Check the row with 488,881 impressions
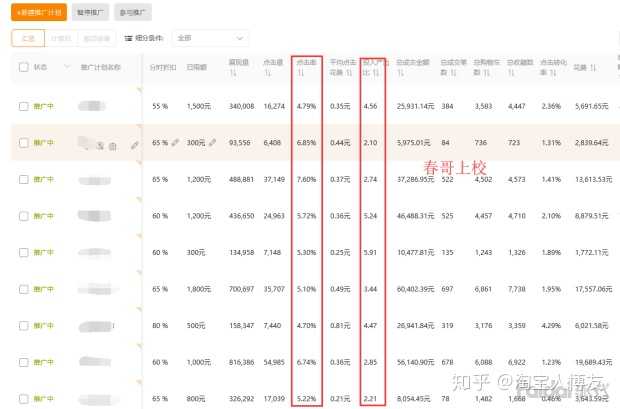620x409 pixels. point(24,179)
